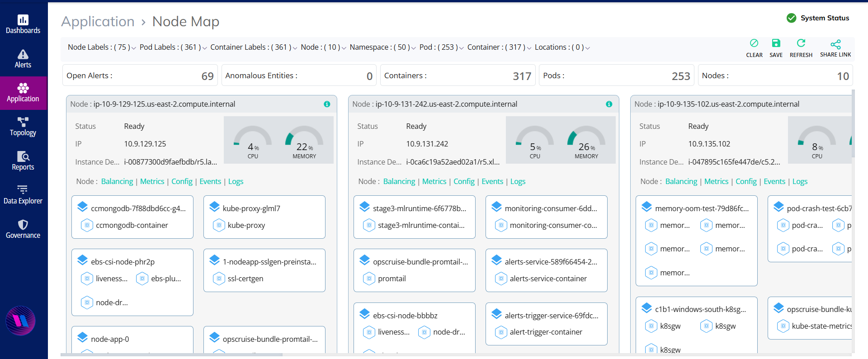Refresh the node map

tap(801, 48)
